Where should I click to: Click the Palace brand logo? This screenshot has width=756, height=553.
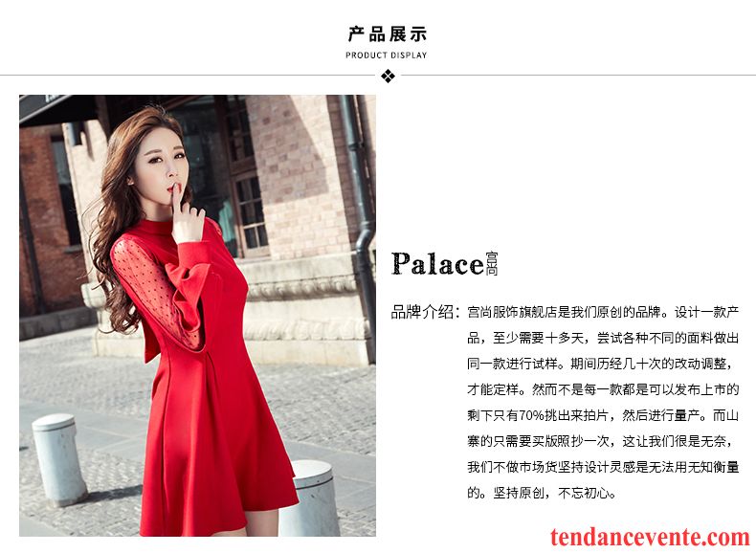444,264
